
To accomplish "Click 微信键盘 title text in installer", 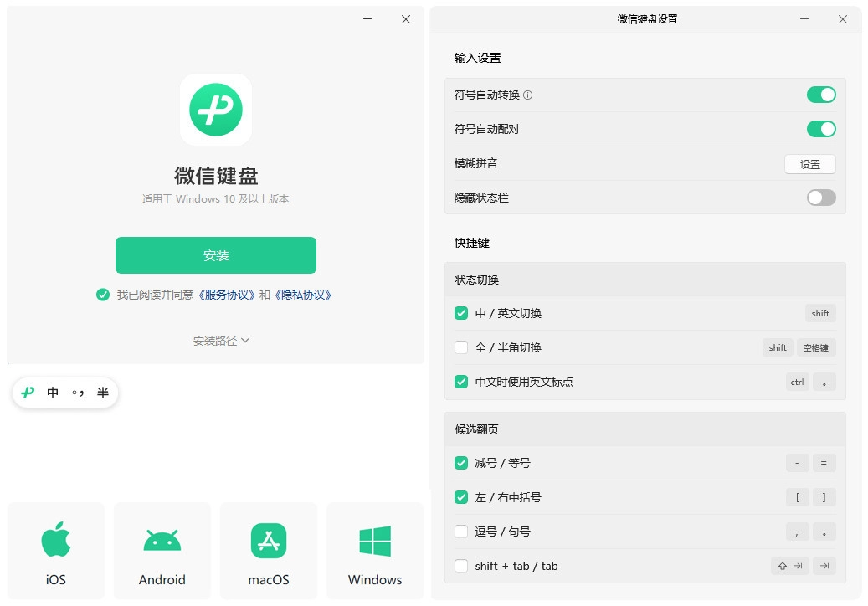I will (x=216, y=176).
